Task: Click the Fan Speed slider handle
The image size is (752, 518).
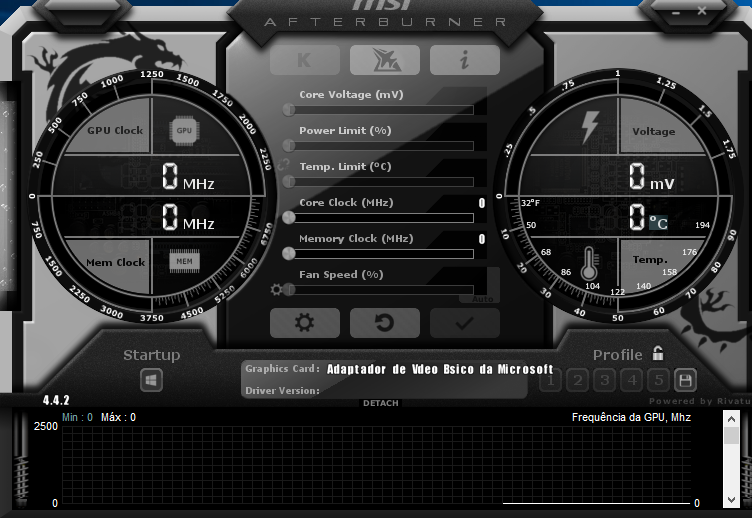Action: click(289, 289)
